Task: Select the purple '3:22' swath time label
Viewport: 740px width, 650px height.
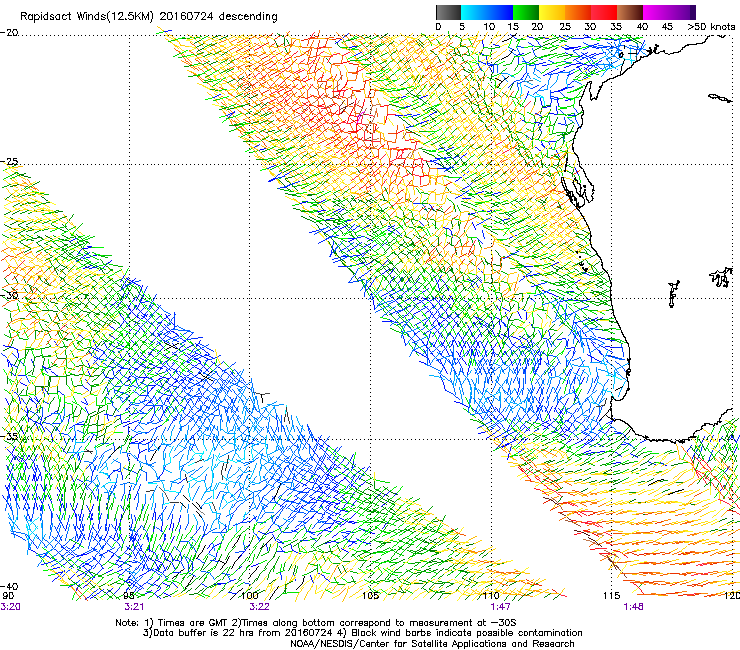Action: (x=259, y=607)
